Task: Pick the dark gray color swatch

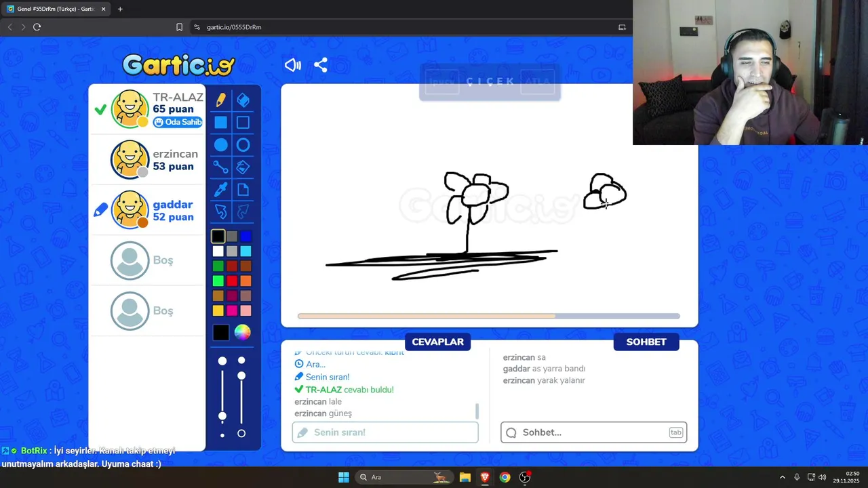Action: [232, 236]
